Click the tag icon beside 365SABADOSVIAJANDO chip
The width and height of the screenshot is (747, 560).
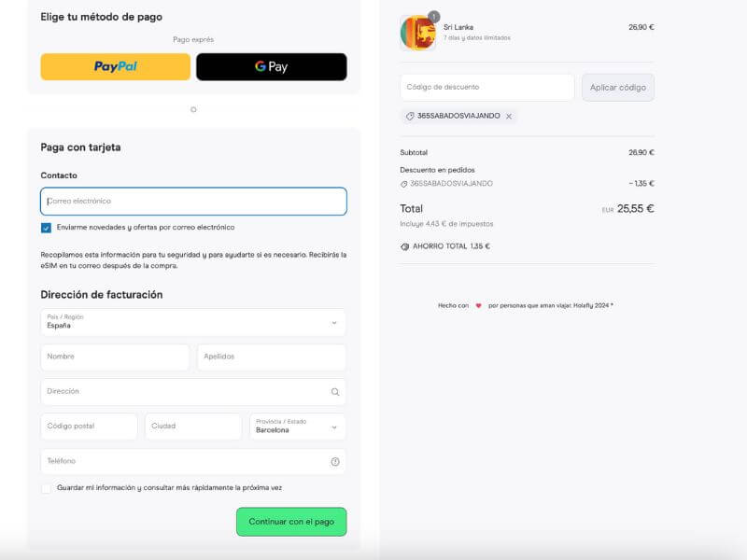(x=410, y=116)
